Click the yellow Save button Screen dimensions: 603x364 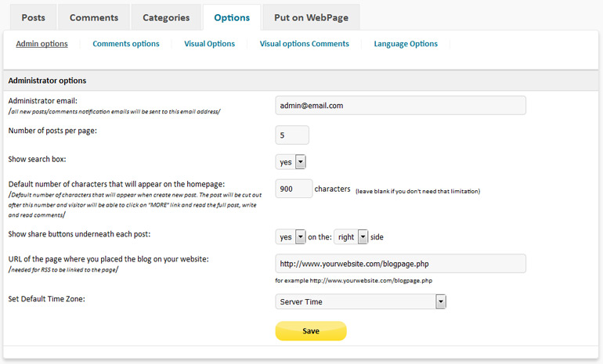311,331
